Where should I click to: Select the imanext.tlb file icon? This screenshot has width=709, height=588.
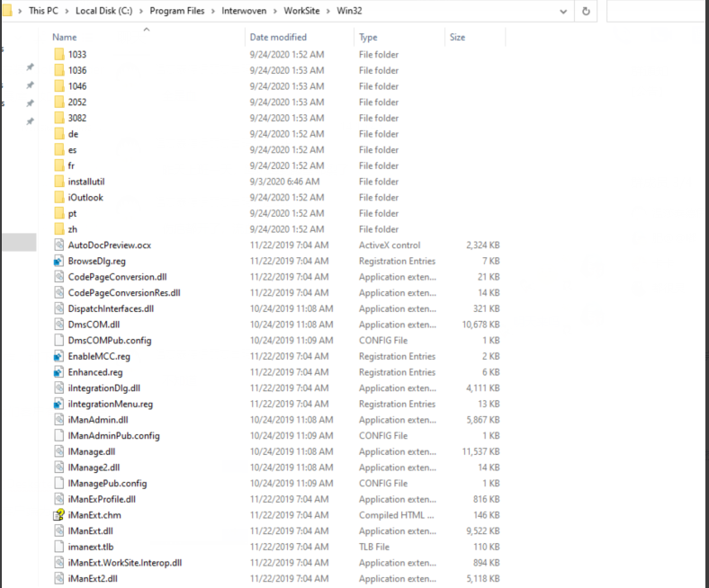tap(59, 547)
